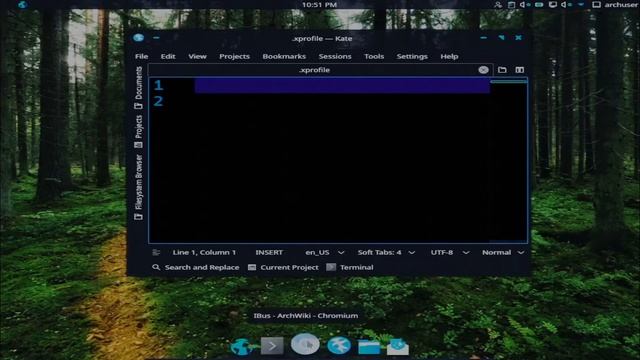Click the Current Project panel icon
640x360 pixels.
click(252, 267)
